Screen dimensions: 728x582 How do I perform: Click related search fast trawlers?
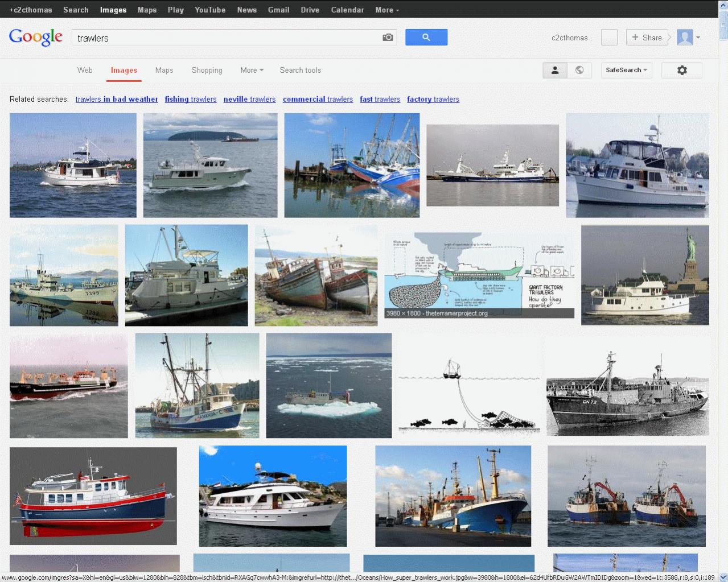[380, 99]
